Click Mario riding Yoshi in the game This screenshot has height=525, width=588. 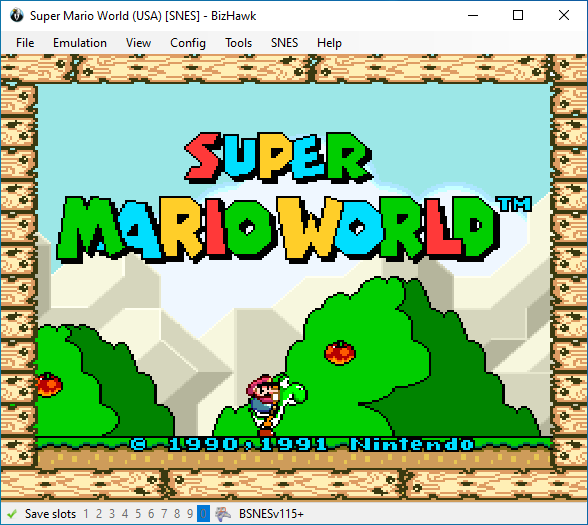pos(277,404)
